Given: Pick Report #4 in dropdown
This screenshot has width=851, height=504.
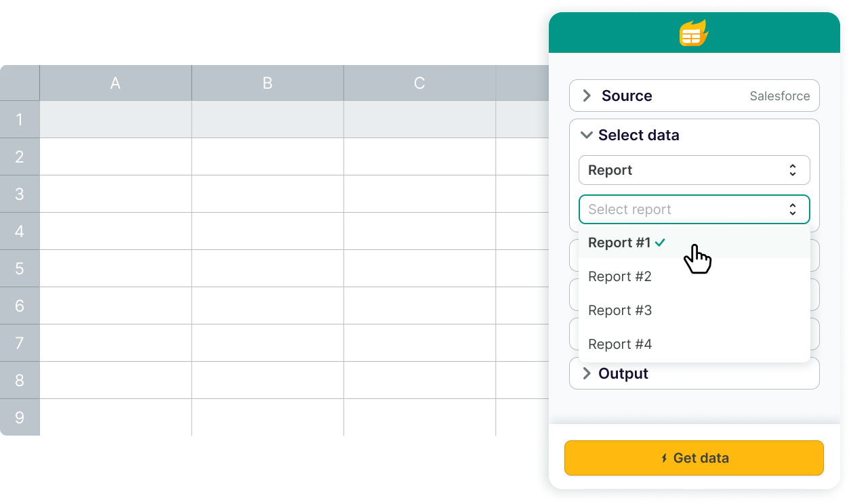Looking at the screenshot, I should click(619, 344).
